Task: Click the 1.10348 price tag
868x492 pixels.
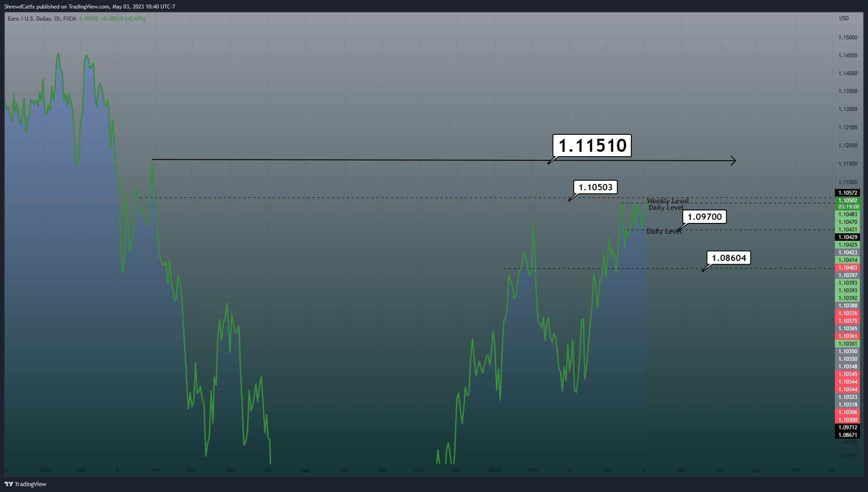Action: click(x=847, y=367)
